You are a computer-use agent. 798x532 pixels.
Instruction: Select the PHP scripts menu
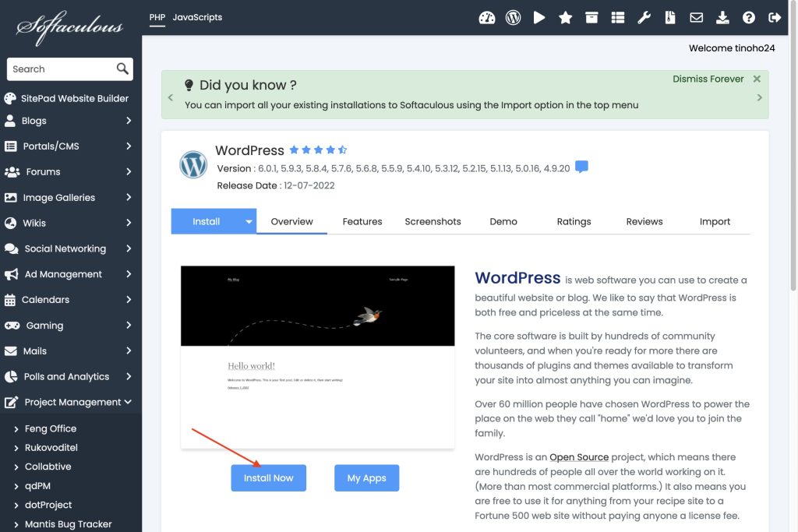[157, 17]
